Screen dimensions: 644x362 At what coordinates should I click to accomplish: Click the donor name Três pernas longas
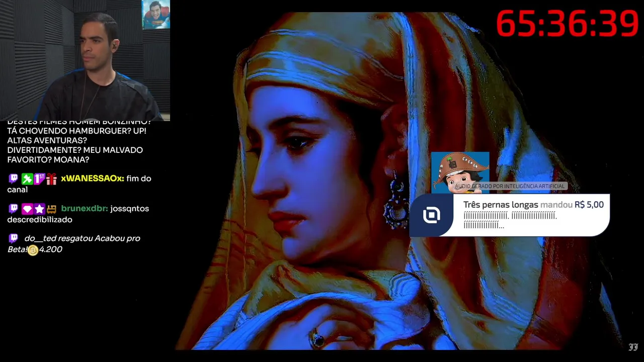(x=501, y=205)
